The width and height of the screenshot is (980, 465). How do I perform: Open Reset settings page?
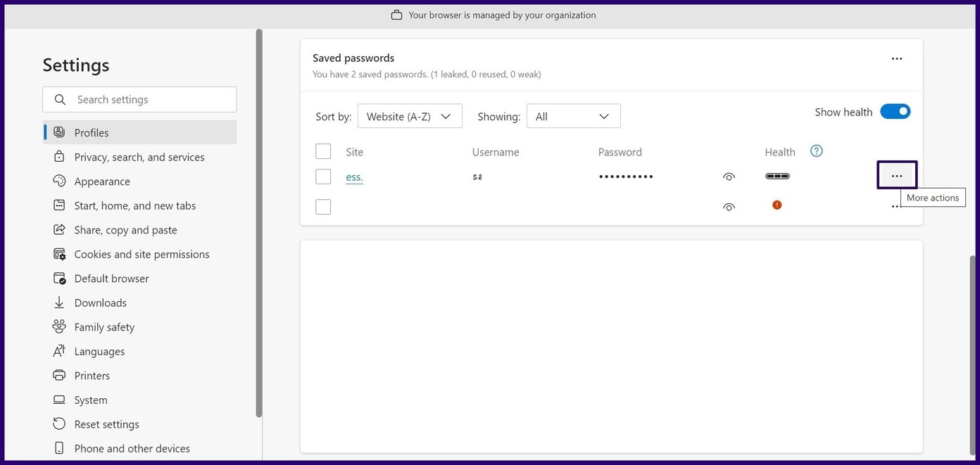click(139, 423)
